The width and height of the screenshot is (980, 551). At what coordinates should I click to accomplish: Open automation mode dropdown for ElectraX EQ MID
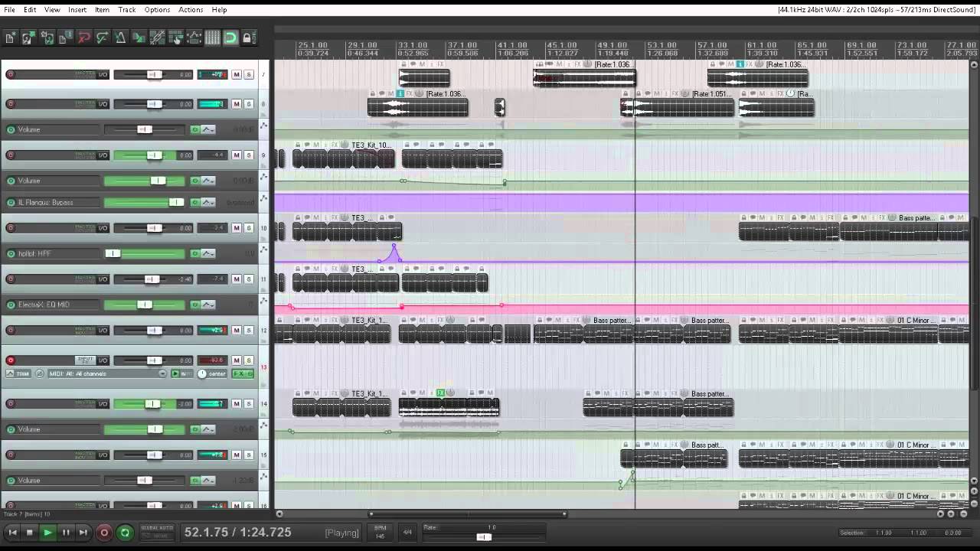click(x=207, y=305)
